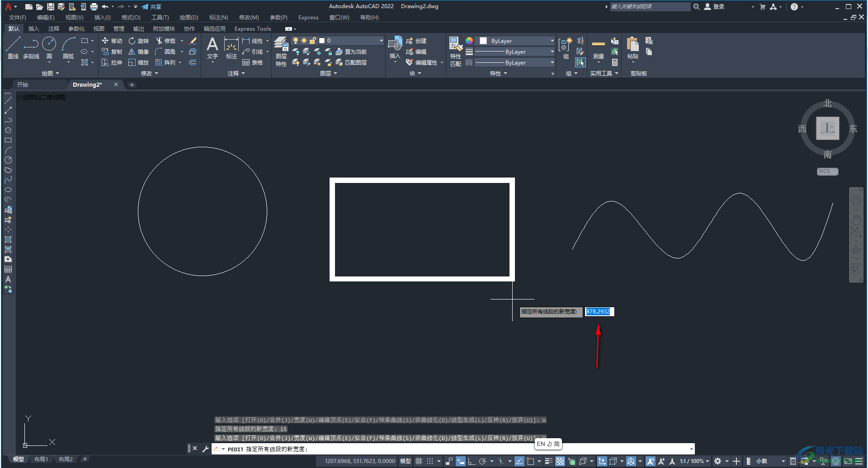Click the WCS button under the ViewCube
Viewport: 868px width, 468px height.
(x=827, y=172)
